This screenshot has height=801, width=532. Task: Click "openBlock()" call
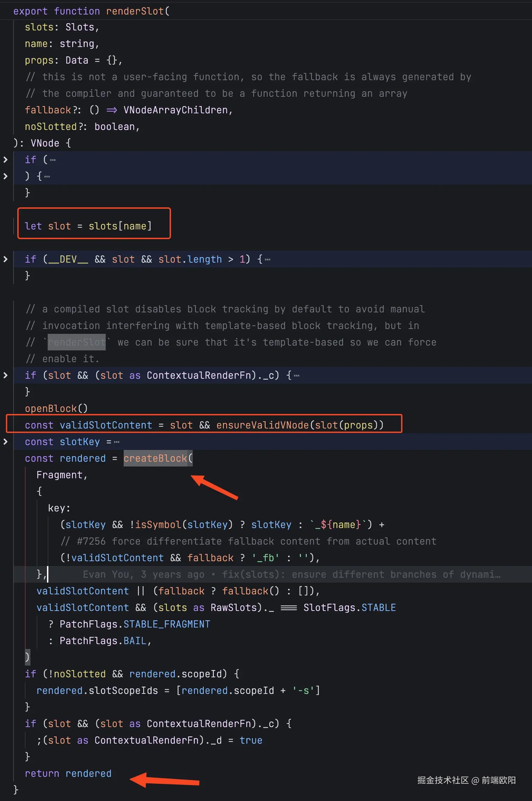(56, 408)
